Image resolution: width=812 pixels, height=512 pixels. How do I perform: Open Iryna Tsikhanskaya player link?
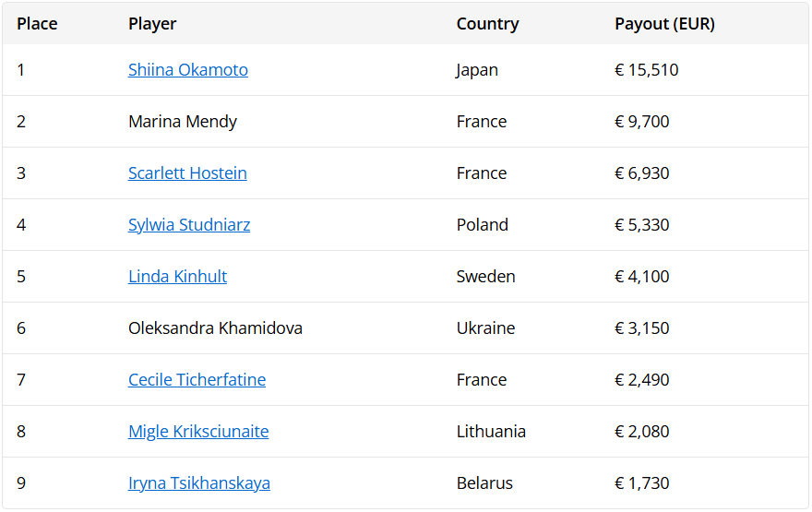[199, 483]
